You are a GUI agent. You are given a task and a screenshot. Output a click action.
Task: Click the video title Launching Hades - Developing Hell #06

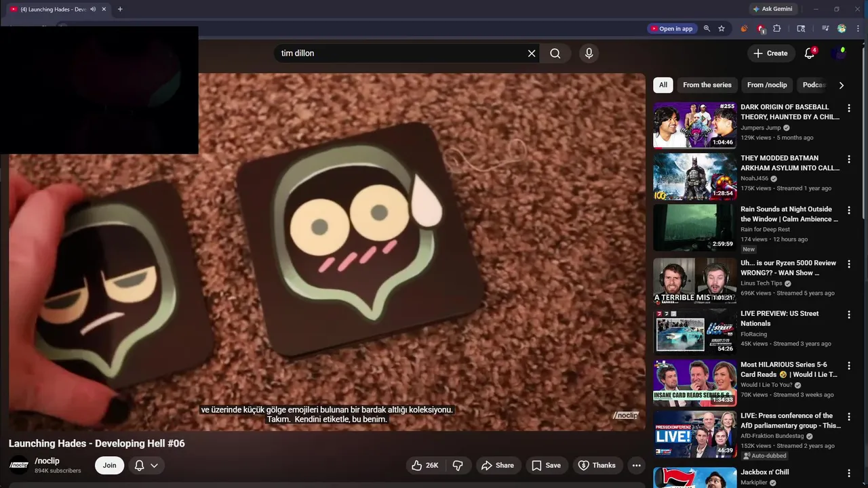96,443
